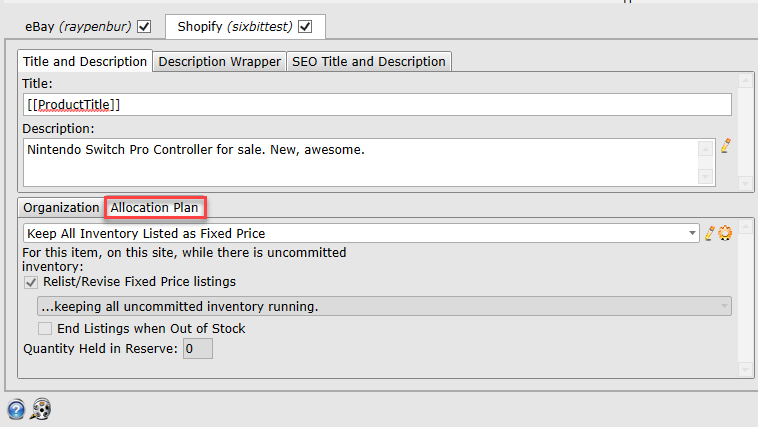Open Keep All Inventory Listed dropdown
This screenshot has width=758, height=427.
click(x=361, y=234)
